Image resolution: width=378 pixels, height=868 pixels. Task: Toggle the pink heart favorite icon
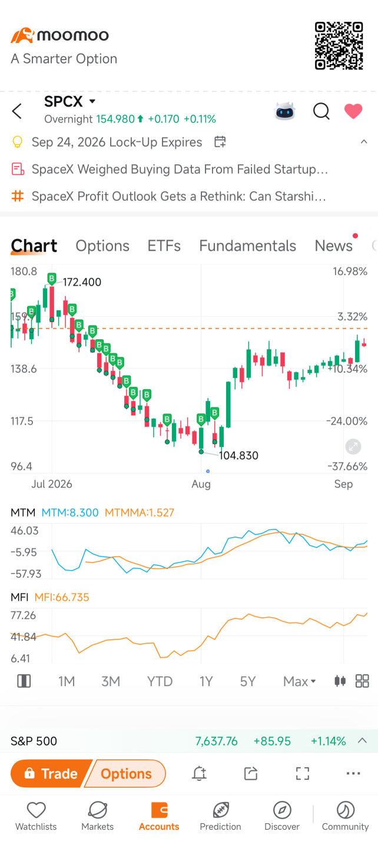tap(353, 111)
